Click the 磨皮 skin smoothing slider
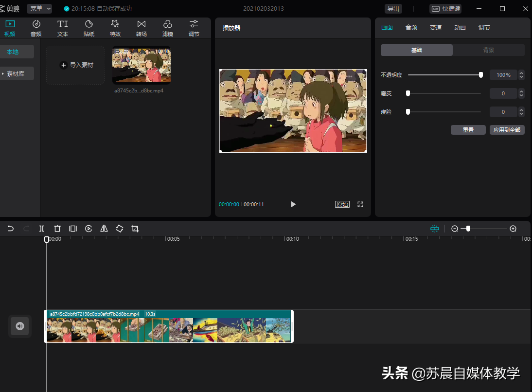Screen dimensions: 532x392 (x=444, y=93)
